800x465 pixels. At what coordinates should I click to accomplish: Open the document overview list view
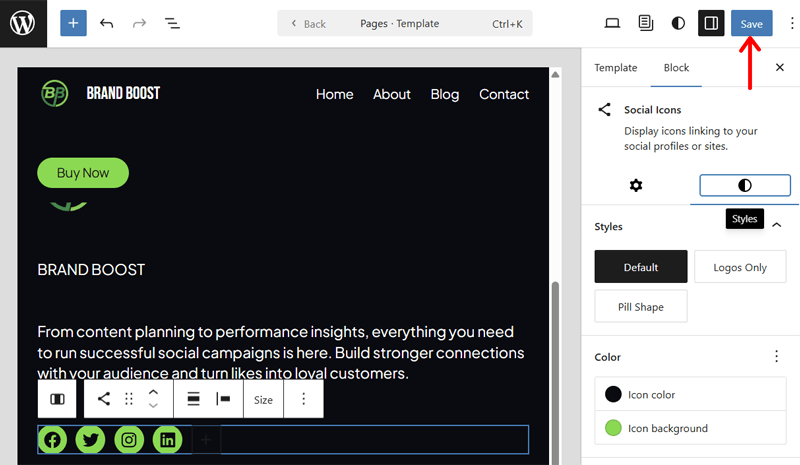[172, 23]
